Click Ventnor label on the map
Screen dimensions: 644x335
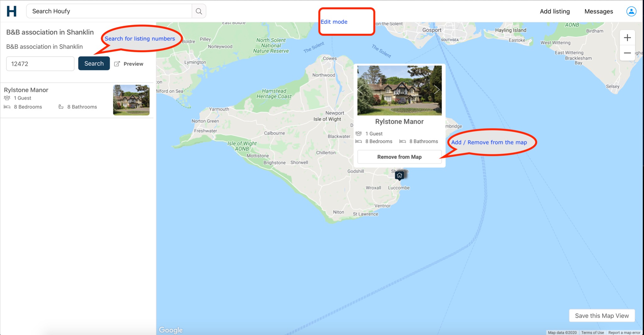pyautogui.click(x=382, y=206)
